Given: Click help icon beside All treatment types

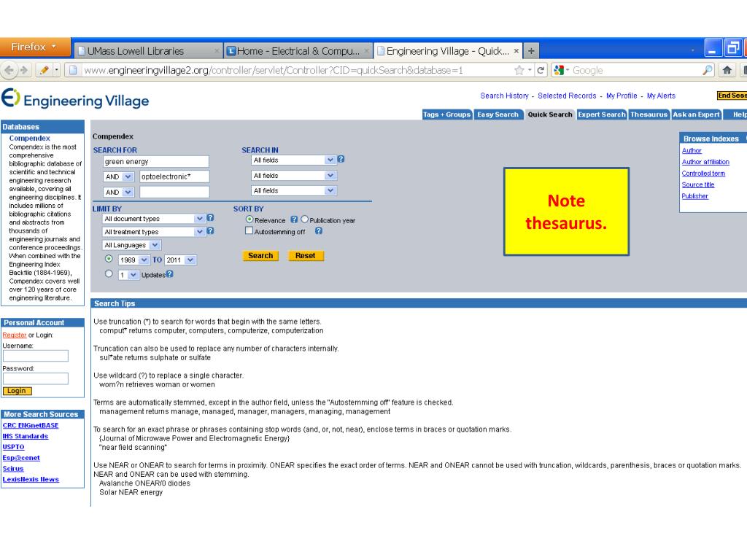Looking at the screenshot, I should tap(210, 231).
